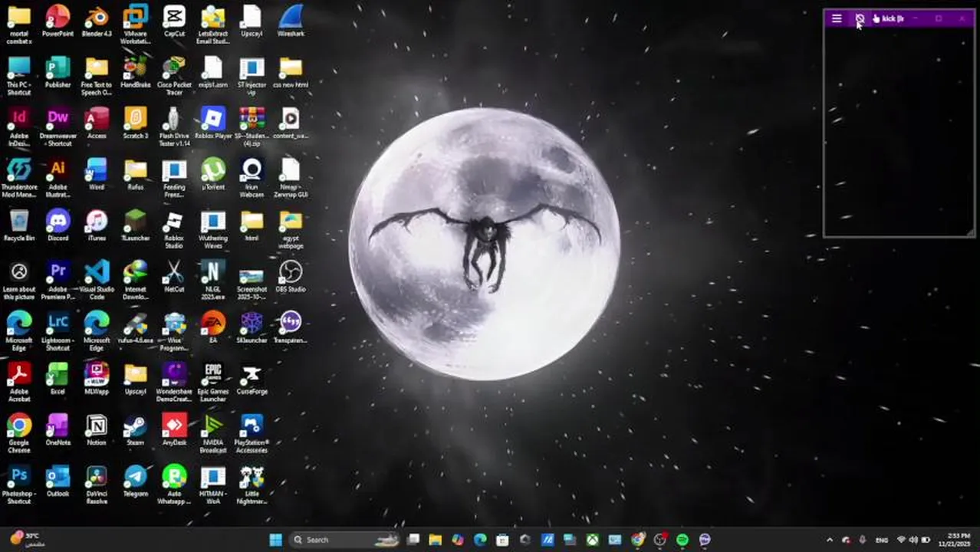
Task: Select the Adobe InDesign desktop icon
Action: click(19, 127)
